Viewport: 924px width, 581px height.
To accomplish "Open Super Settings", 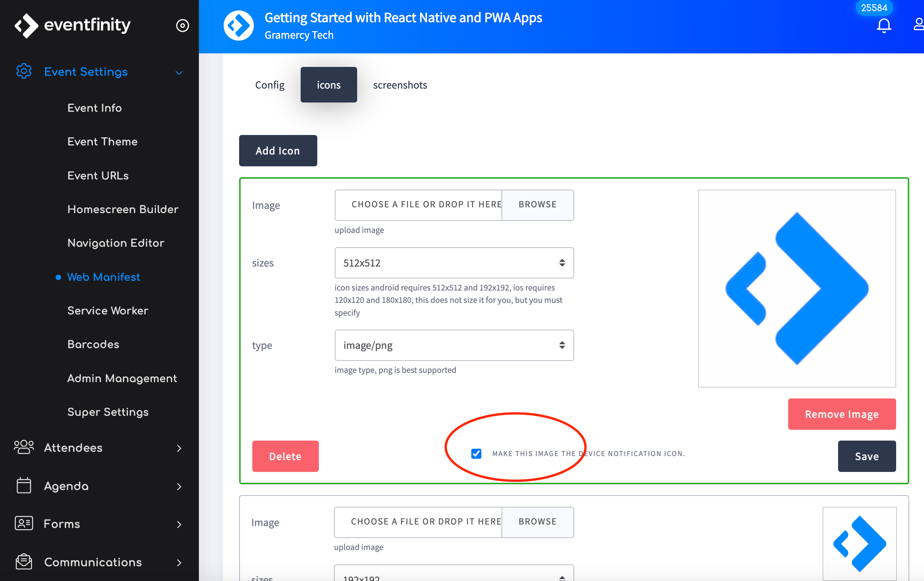I will tap(108, 412).
